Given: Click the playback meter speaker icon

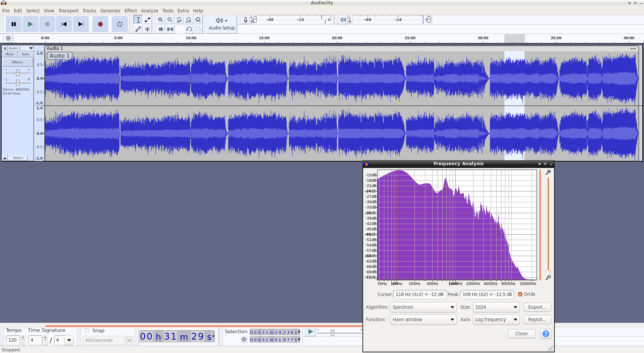Looking at the screenshot, I should click(x=343, y=20).
